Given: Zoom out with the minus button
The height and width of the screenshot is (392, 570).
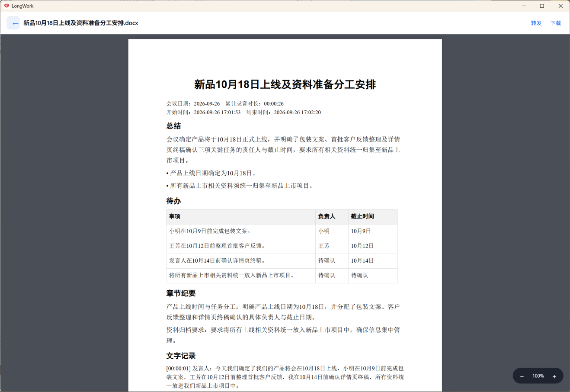Looking at the screenshot, I should 522,376.
